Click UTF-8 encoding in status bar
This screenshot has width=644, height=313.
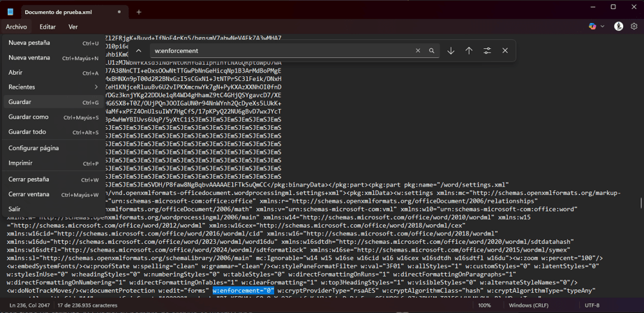point(592,305)
